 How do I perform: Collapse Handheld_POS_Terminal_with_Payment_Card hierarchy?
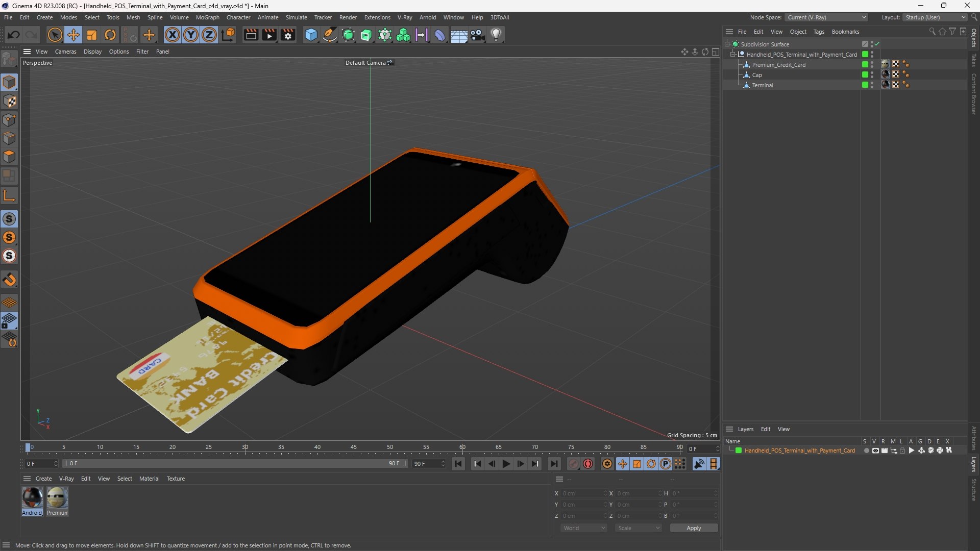click(733, 55)
